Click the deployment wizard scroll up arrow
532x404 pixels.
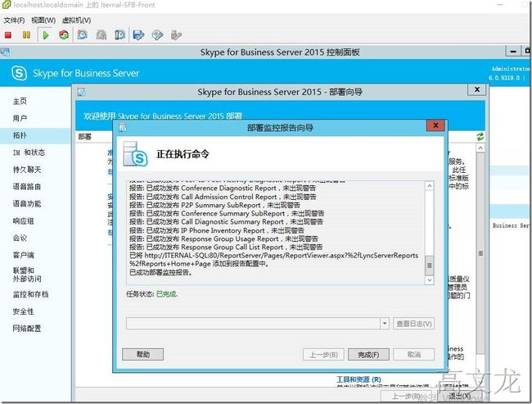click(x=480, y=148)
